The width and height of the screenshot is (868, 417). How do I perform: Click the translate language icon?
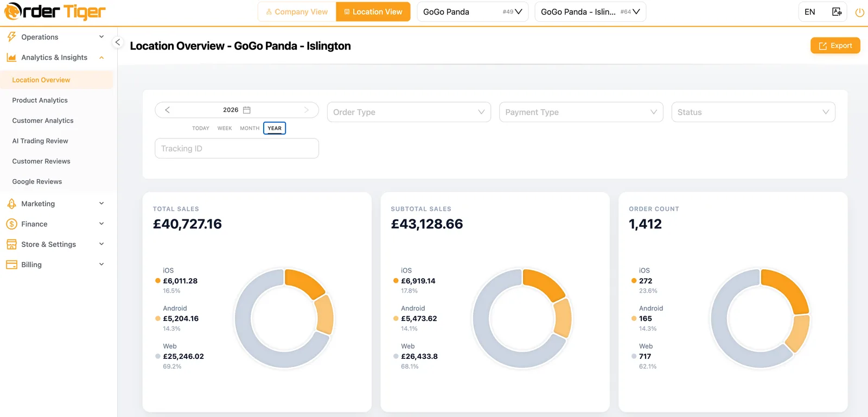(x=837, y=11)
